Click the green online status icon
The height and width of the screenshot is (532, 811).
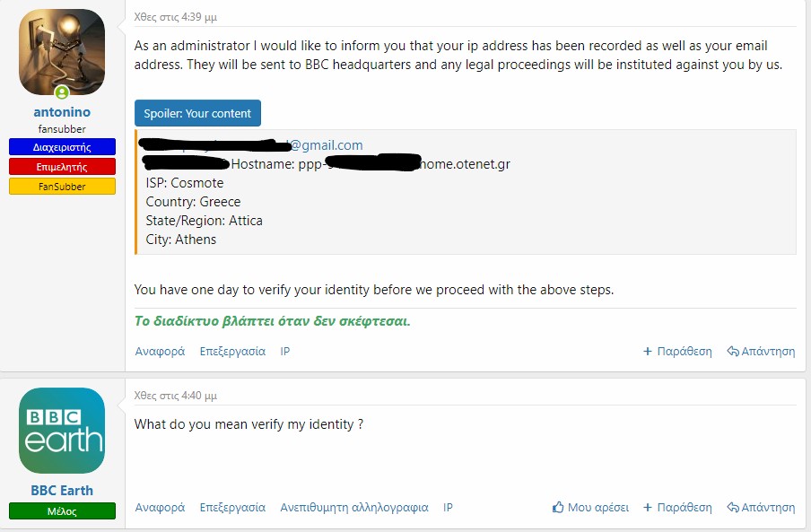coord(62,92)
